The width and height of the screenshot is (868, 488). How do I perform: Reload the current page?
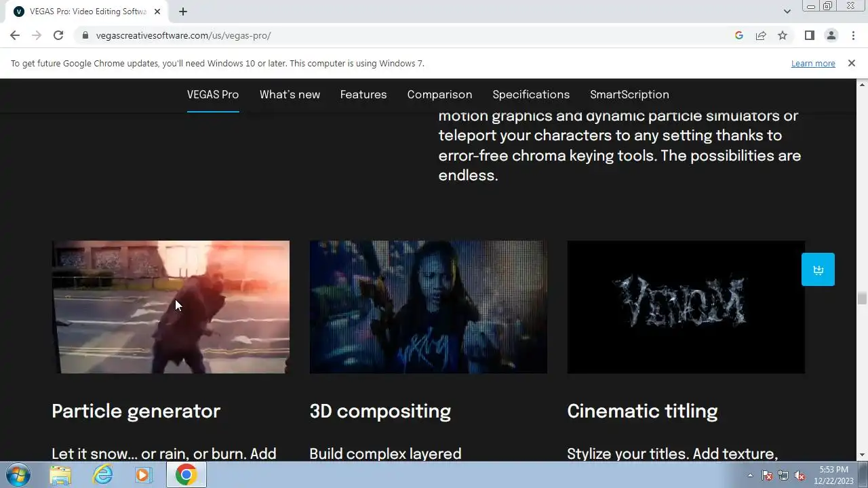click(x=58, y=35)
